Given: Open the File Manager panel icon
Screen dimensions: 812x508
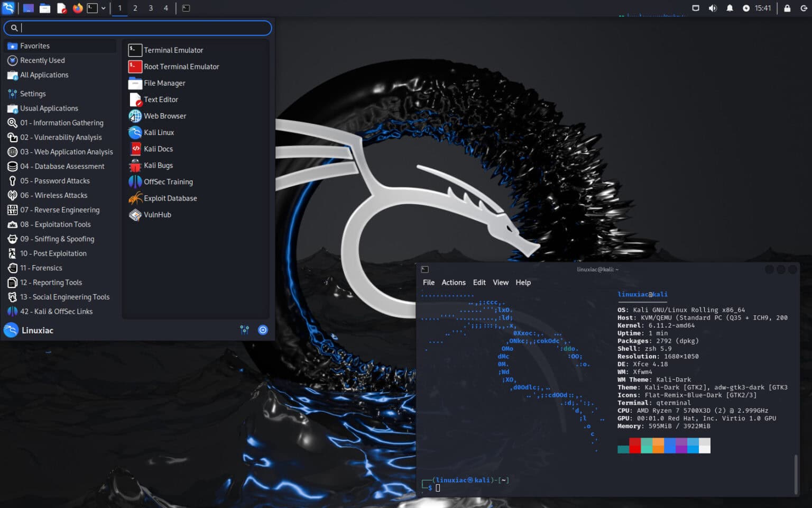Looking at the screenshot, I should pos(43,8).
